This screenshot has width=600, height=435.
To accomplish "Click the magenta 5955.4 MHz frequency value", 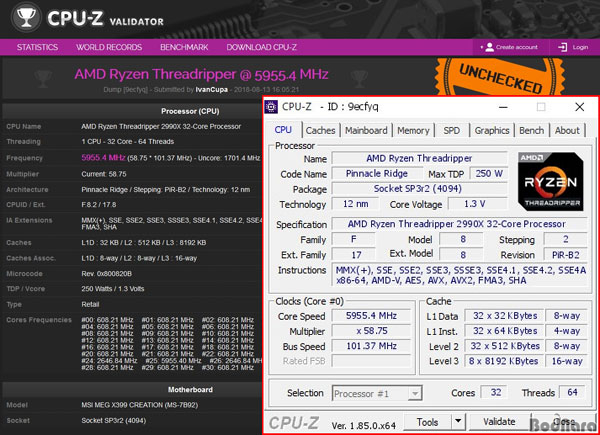I will pyautogui.click(x=103, y=158).
